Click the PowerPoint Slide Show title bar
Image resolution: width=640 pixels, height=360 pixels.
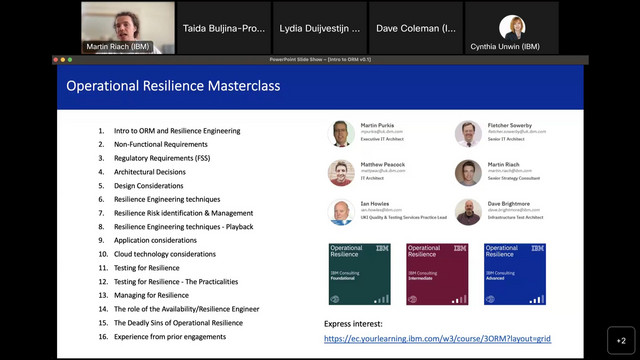(x=320, y=60)
